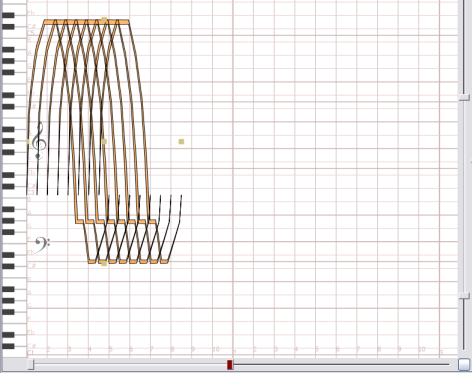Click the left-edge yellow selection handle

tap(28, 142)
